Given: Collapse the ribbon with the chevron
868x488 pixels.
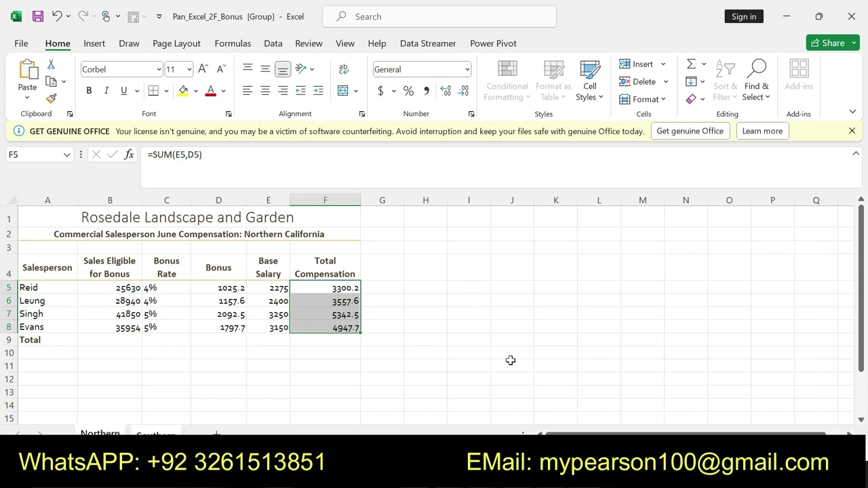Looking at the screenshot, I should click(x=852, y=111).
